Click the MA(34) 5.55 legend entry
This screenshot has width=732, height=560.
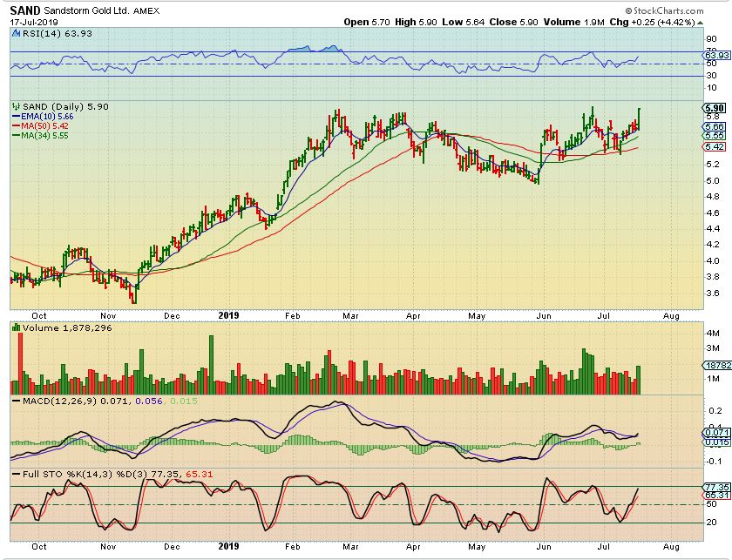(x=40, y=136)
